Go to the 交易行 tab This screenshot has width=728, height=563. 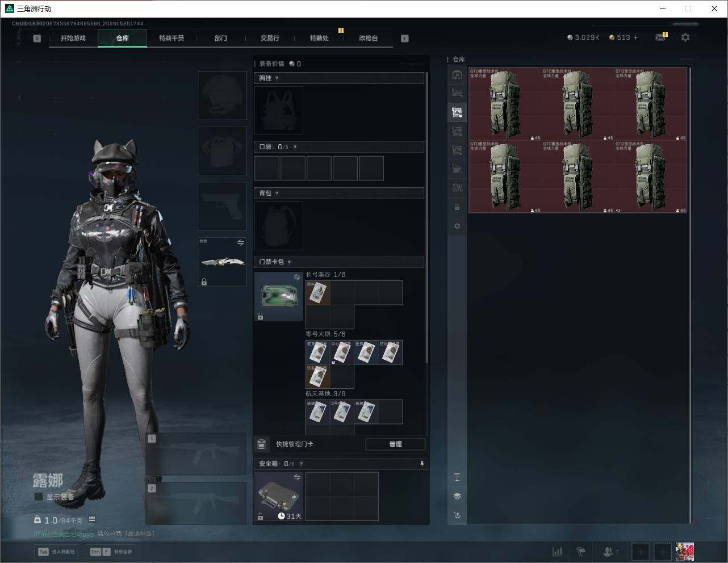coord(270,38)
